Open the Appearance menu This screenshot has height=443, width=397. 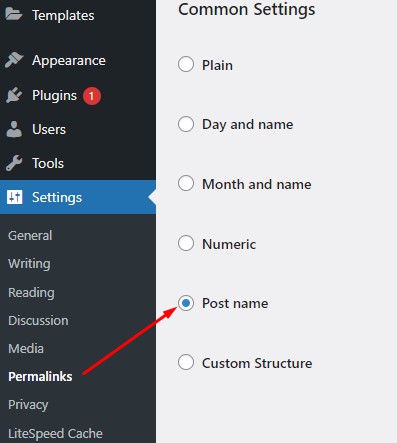(69, 61)
